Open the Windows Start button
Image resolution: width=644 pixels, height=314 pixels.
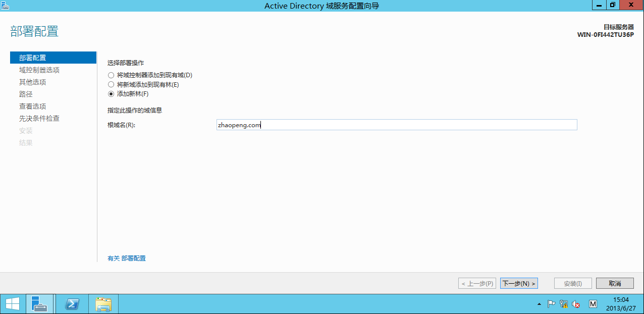(13, 304)
